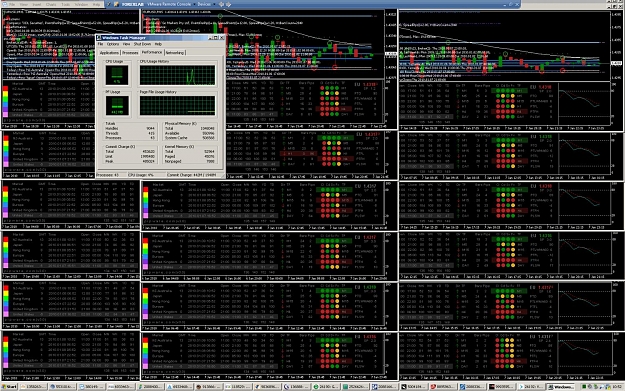The image size is (625, 391).
Task: Select the Performance tab
Action: 152,52
